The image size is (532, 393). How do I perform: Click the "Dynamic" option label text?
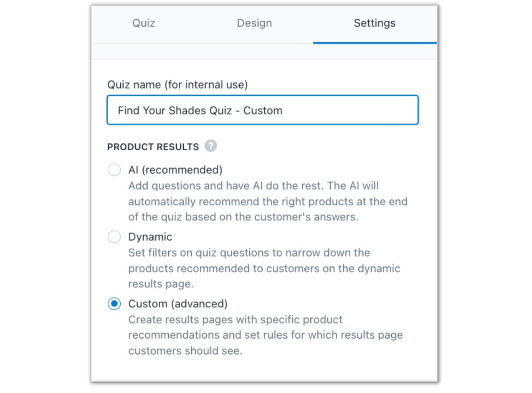tap(150, 237)
